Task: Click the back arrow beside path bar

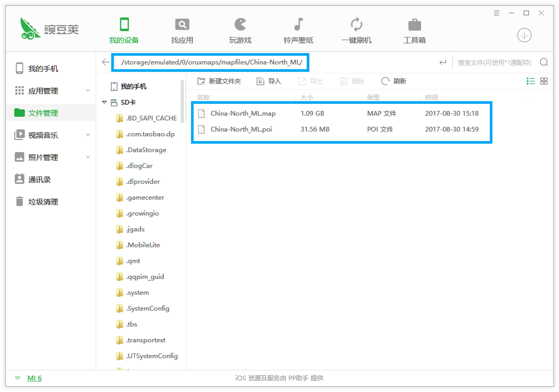Action: [x=105, y=62]
